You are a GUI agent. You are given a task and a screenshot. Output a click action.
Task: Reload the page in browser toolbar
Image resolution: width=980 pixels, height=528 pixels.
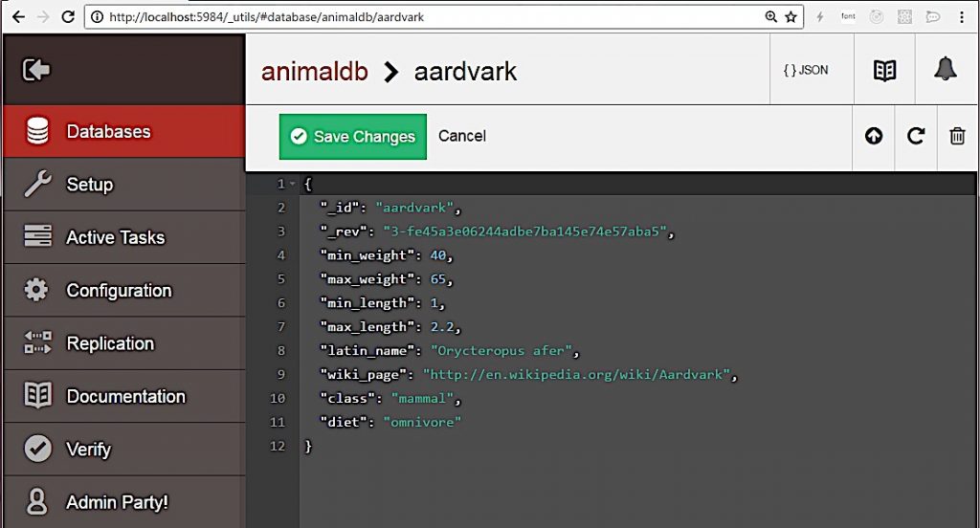click(x=67, y=17)
